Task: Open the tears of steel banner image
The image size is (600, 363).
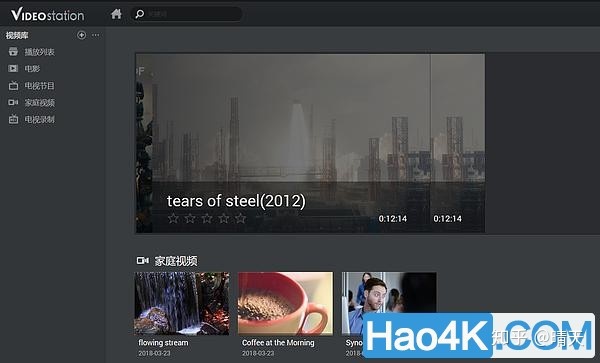Action: 310,143
